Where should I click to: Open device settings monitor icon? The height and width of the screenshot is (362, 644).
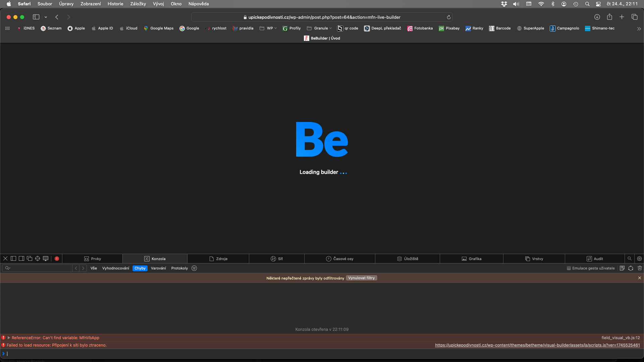(x=46, y=258)
